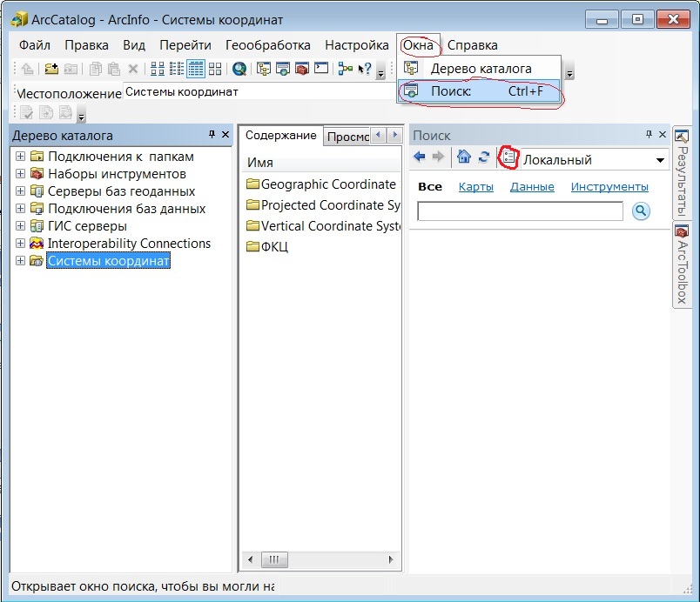Click the Инструменты search filter link
The width and height of the screenshot is (700, 602).
tap(609, 186)
